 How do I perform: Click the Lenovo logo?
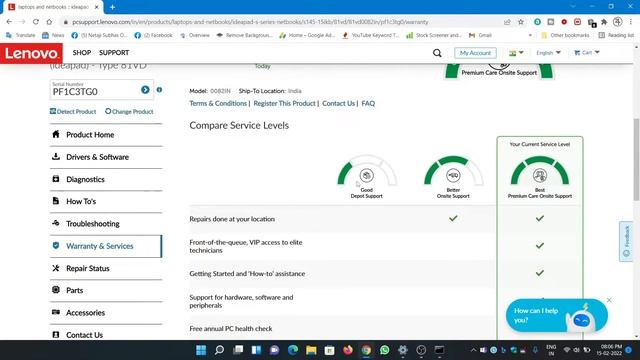(x=31, y=53)
